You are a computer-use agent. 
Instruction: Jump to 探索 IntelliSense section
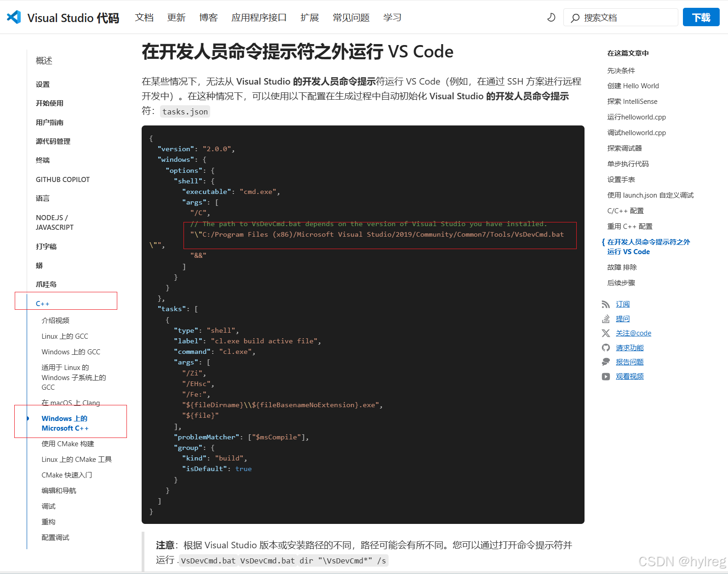(632, 102)
